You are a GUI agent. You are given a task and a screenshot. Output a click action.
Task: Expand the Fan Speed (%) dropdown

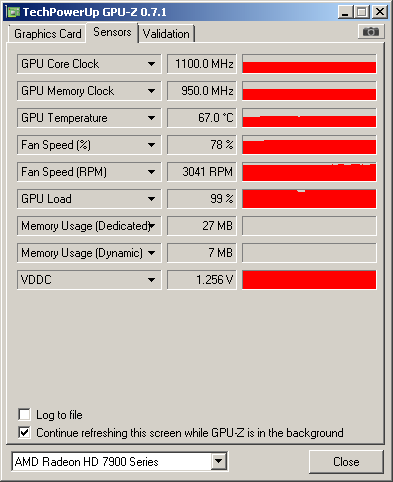[x=151, y=145]
